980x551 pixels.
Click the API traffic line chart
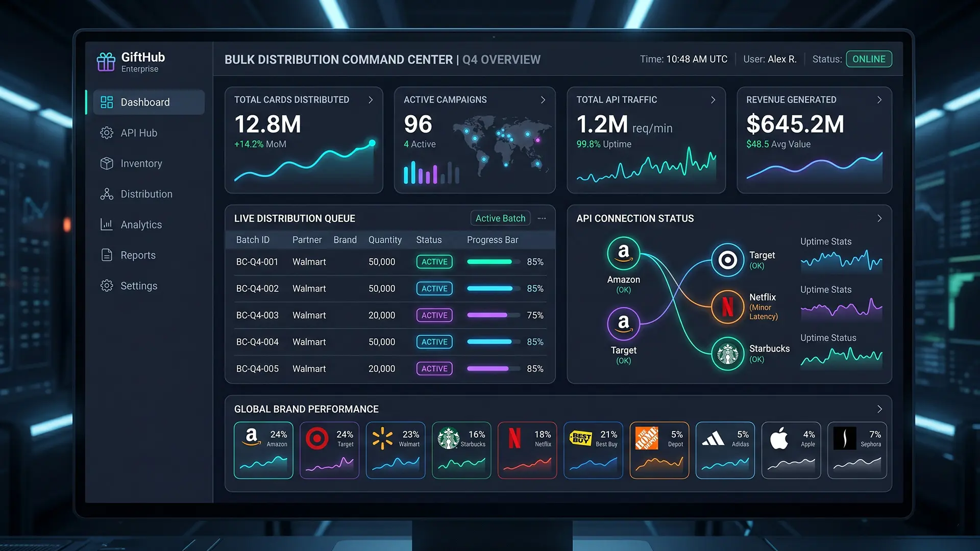[x=646, y=164]
